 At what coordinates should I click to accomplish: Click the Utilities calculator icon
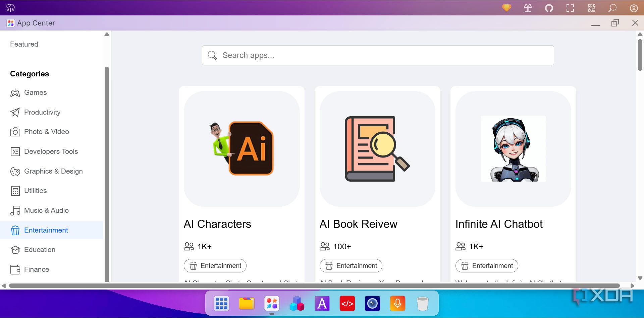click(15, 191)
